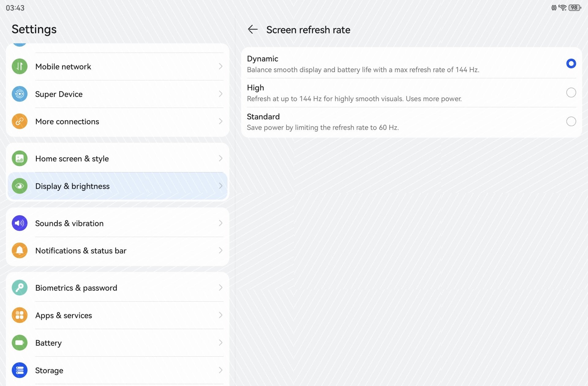The height and width of the screenshot is (386, 588).
Task: Open Apps & services entry
Action: pyautogui.click(x=118, y=315)
